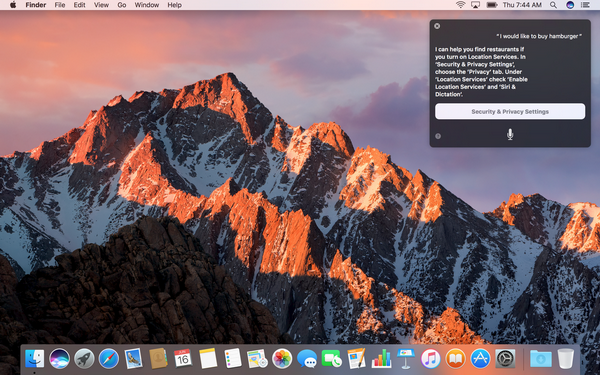Open Notification Center from menu bar
The height and width of the screenshot is (375, 600).
(585, 5)
